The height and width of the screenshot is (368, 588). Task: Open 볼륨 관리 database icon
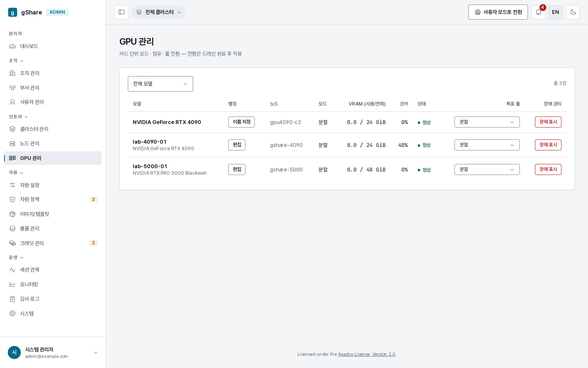click(x=13, y=228)
